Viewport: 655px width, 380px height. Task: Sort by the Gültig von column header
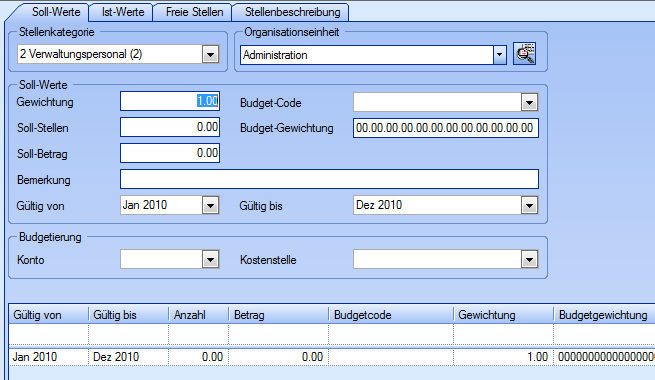tap(48, 314)
